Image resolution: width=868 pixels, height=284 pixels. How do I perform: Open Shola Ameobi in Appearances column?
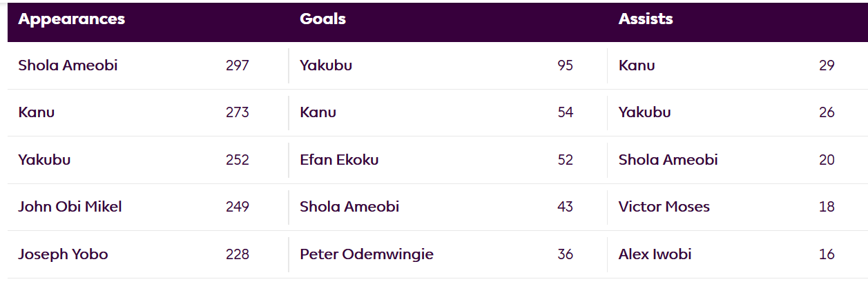point(68,65)
